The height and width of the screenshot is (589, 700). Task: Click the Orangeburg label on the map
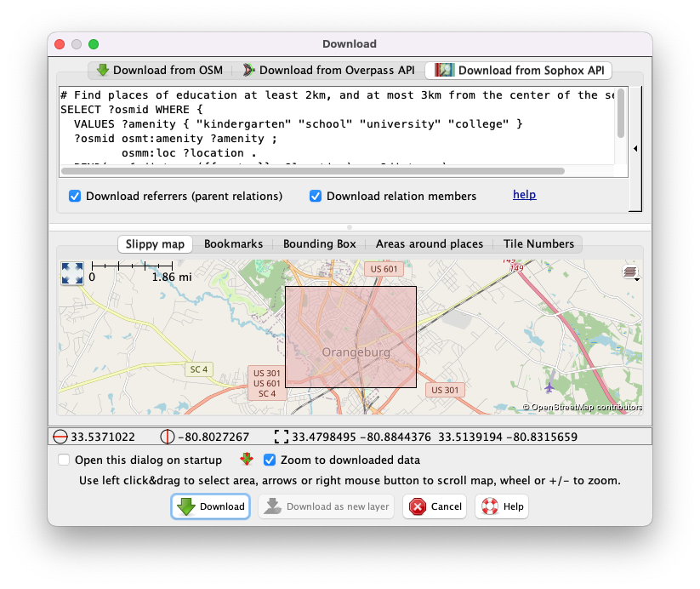click(x=356, y=352)
